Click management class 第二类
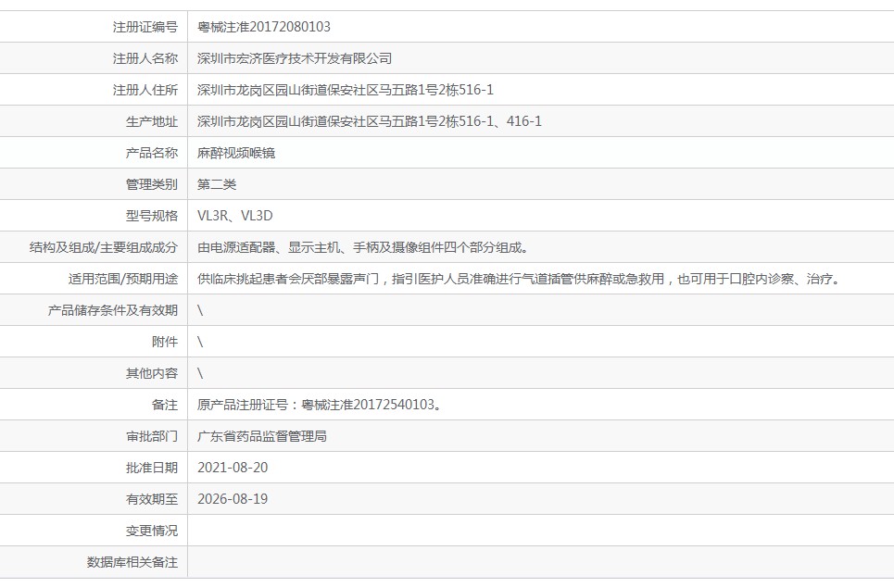 [217, 184]
